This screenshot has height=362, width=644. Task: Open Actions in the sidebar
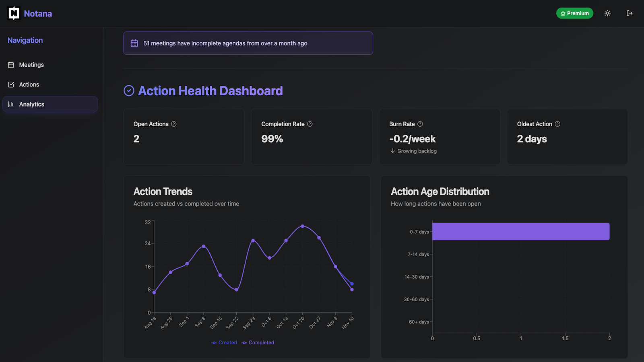[29, 84]
